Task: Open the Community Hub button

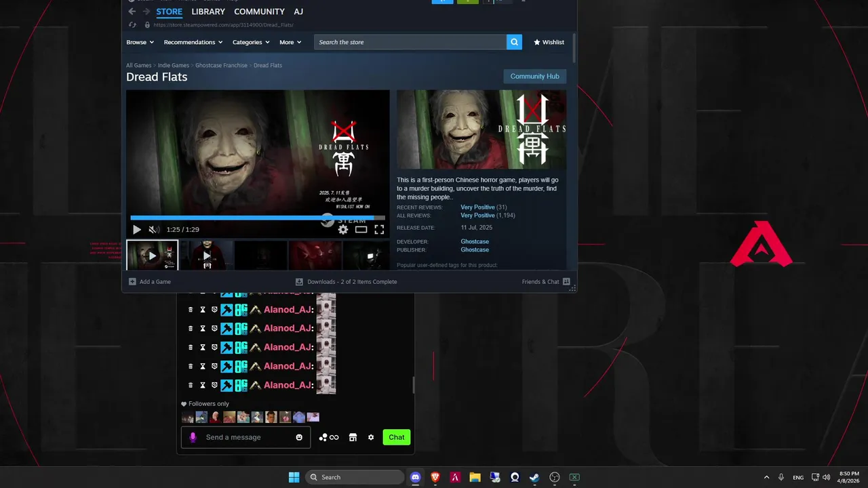Action: point(534,77)
